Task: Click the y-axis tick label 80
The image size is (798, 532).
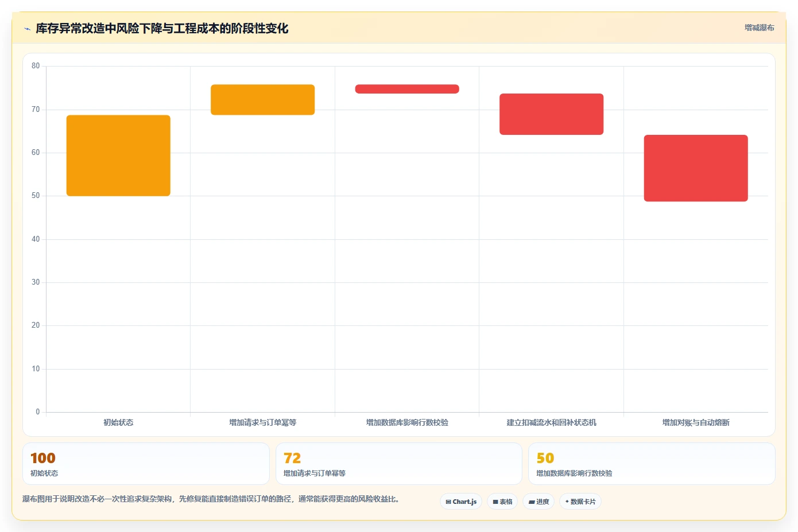Action: click(36, 66)
